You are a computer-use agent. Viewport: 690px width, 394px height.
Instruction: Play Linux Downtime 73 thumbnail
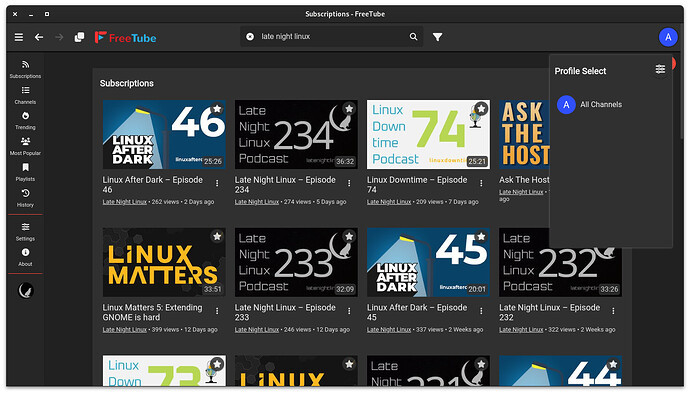[x=164, y=371]
